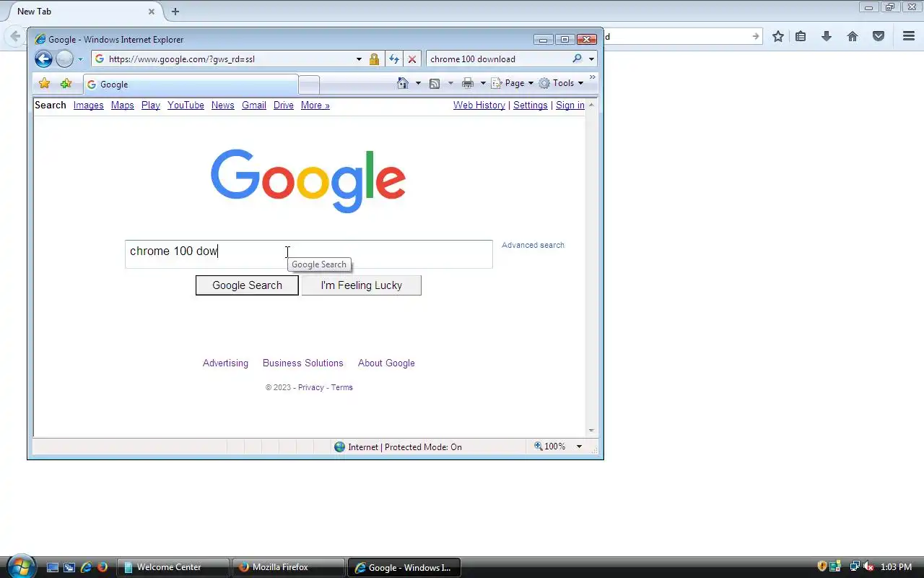This screenshot has height=578, width=924.
Task: Expand the Print options dropdown arrow
Action: click(483, 83)
